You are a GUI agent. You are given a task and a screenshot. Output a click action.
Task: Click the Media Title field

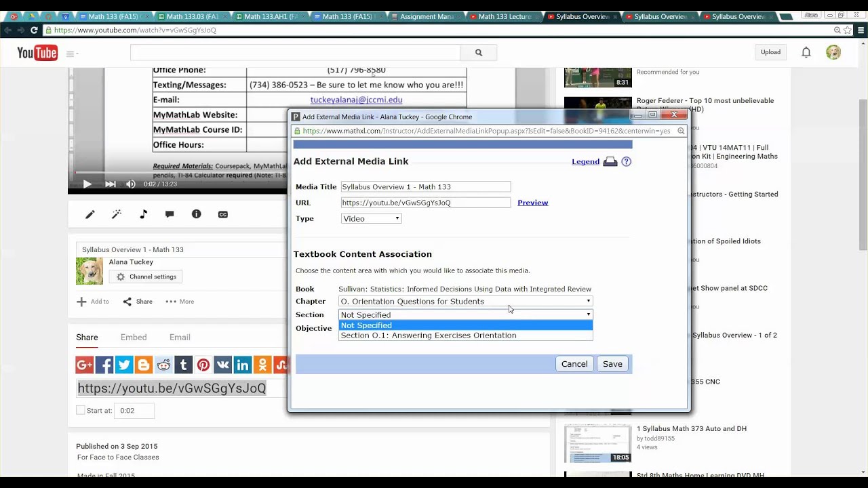[x=425, y=186]
